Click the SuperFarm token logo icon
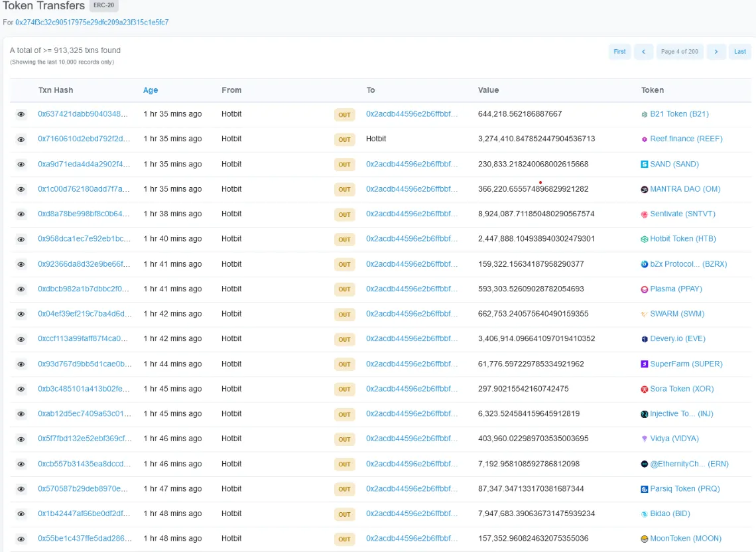This screenshot has height=552, width=756. point(644,364)
